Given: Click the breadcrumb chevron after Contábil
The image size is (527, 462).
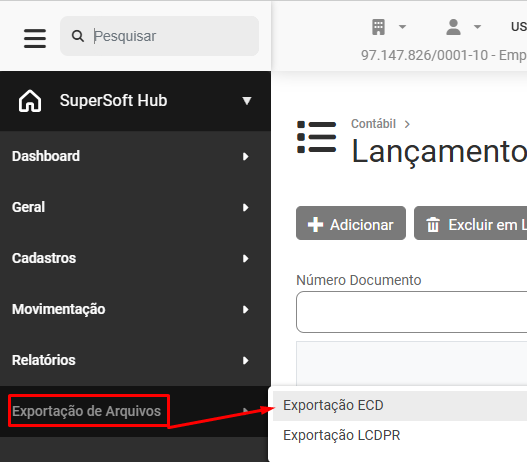Looking at the screenshot, I should tap(407, 124).
